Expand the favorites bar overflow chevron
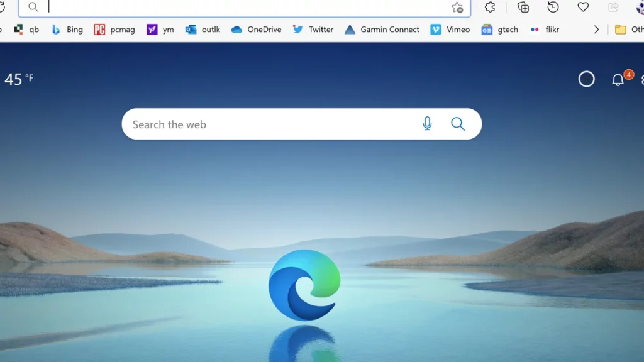Screen dimensions: 644x362 click(x=596, y=30)
